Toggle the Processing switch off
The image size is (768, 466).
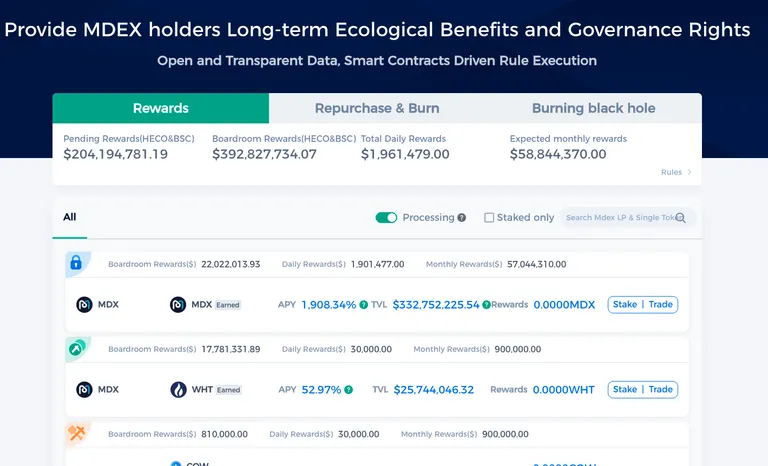pyautogui.click(x=386, y=218)
